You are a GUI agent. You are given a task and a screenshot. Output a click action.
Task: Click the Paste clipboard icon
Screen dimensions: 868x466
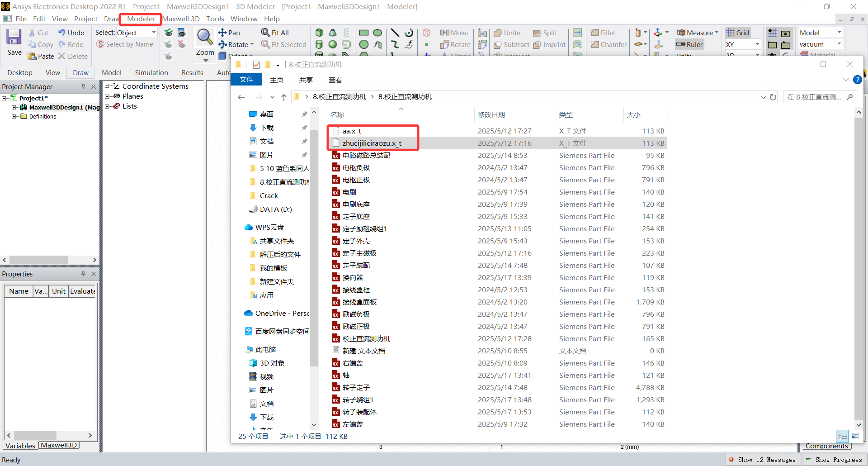click(32, 56)
